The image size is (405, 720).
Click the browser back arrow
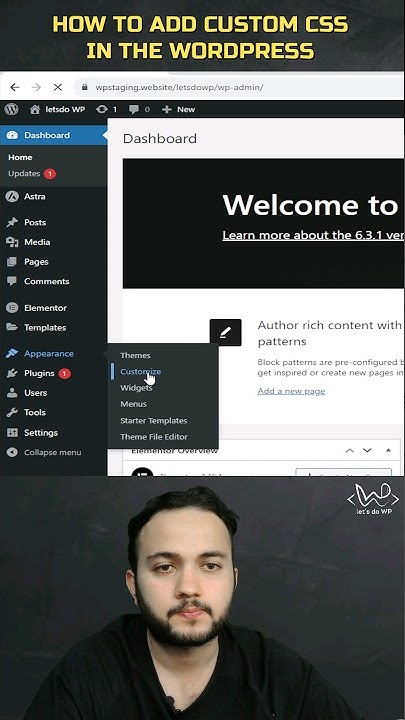(15, 87)
